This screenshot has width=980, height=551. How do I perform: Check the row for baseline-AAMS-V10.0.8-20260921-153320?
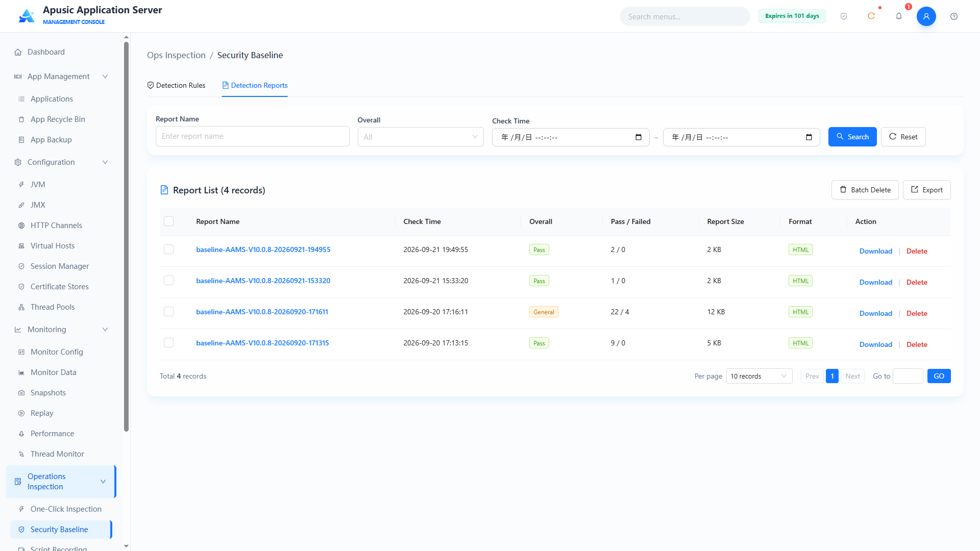point(168,280)
